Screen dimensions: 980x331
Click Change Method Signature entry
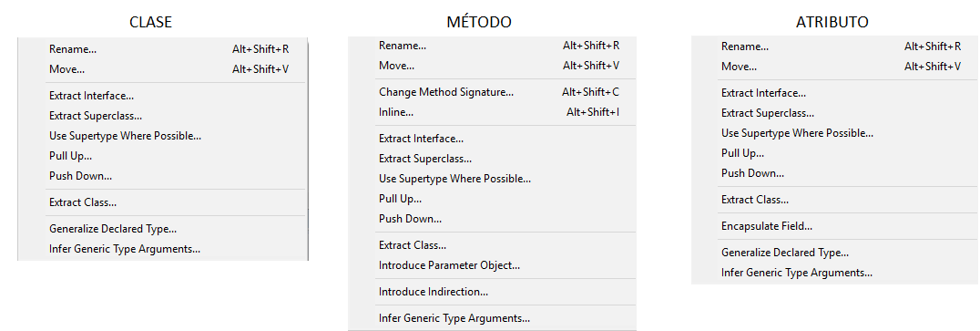pos(492,93)
